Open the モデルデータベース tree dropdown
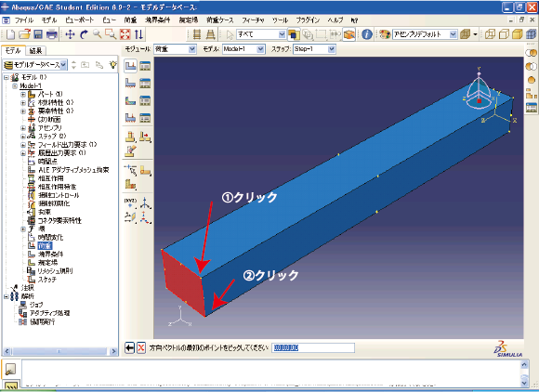 63,65
